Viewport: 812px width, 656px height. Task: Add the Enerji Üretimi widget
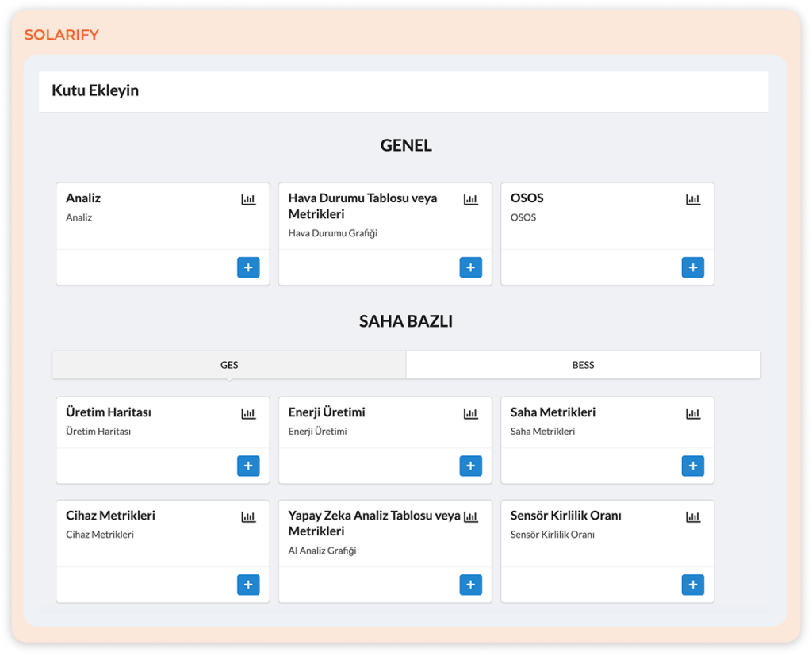tap(470, 466)
